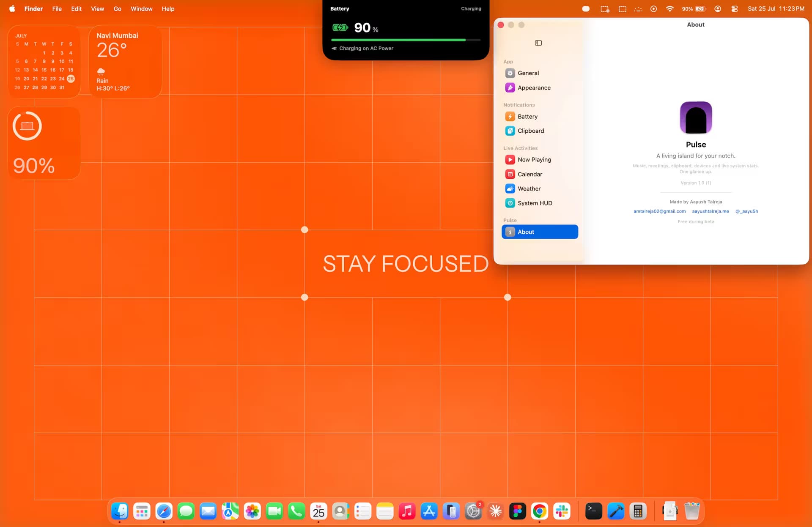Select Calendar under Live Activities in sidebar
This screenshot has height=527, width=812.
pyautogui.click(x=540, y=174)
